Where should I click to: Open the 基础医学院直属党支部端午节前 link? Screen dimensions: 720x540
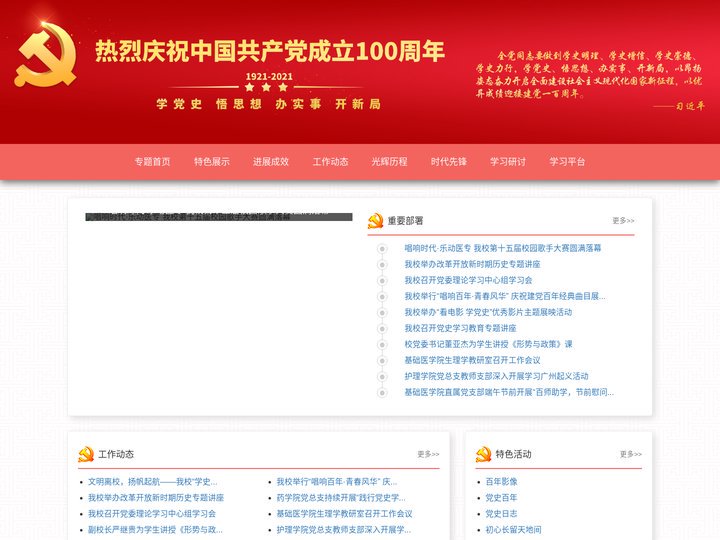pyautogui.click(x=509, y=392)
